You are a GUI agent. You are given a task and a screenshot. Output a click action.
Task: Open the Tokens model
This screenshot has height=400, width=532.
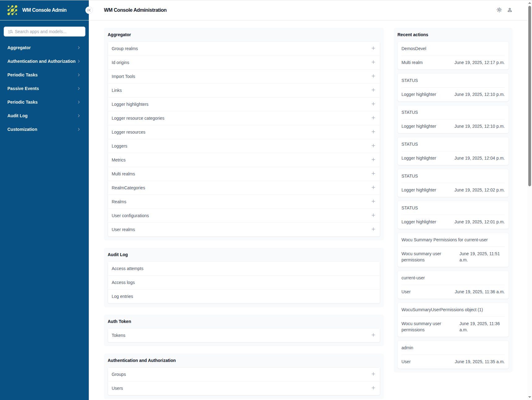coord(118,335)
